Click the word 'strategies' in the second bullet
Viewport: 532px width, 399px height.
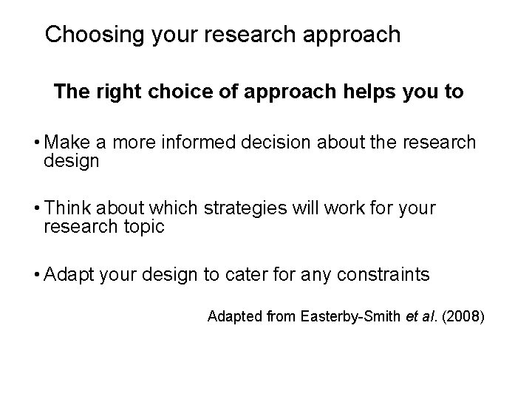point(245,208)
